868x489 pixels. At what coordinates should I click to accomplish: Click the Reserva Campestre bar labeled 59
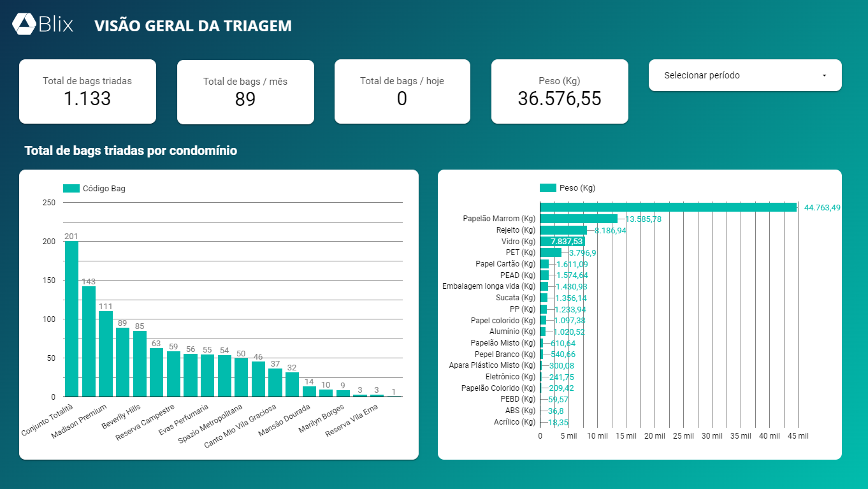click(173, 374)
